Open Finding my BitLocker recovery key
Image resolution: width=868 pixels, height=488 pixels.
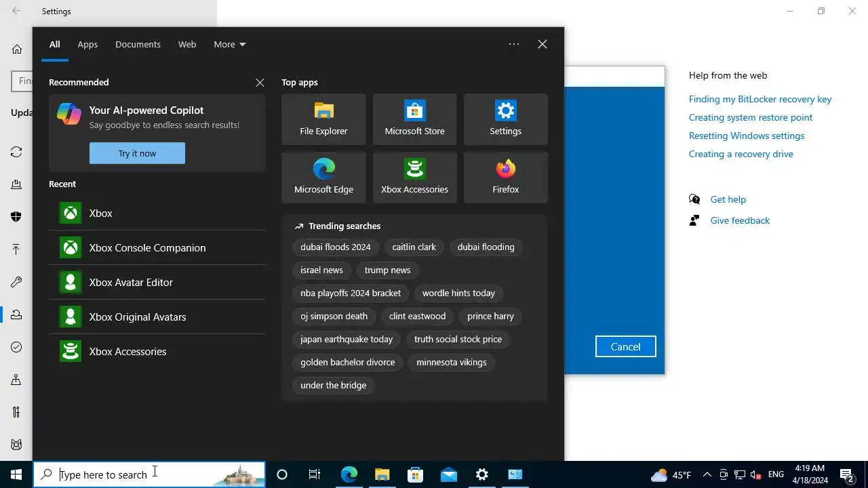(760, 99)
